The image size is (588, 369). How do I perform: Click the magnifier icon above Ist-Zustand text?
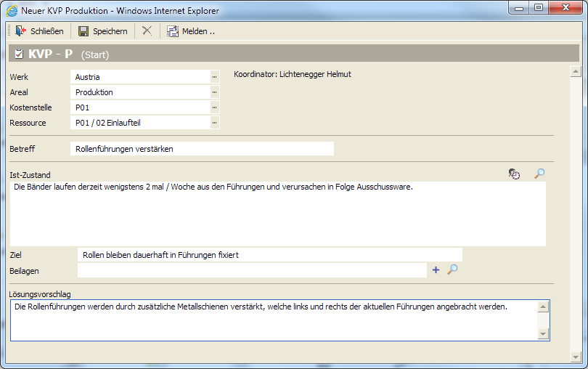(539, 174)
